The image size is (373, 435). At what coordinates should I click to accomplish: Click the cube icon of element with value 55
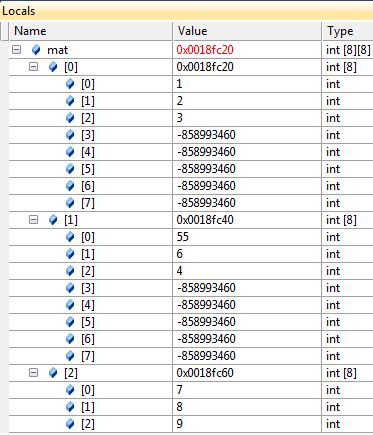(x=70, y=237)
